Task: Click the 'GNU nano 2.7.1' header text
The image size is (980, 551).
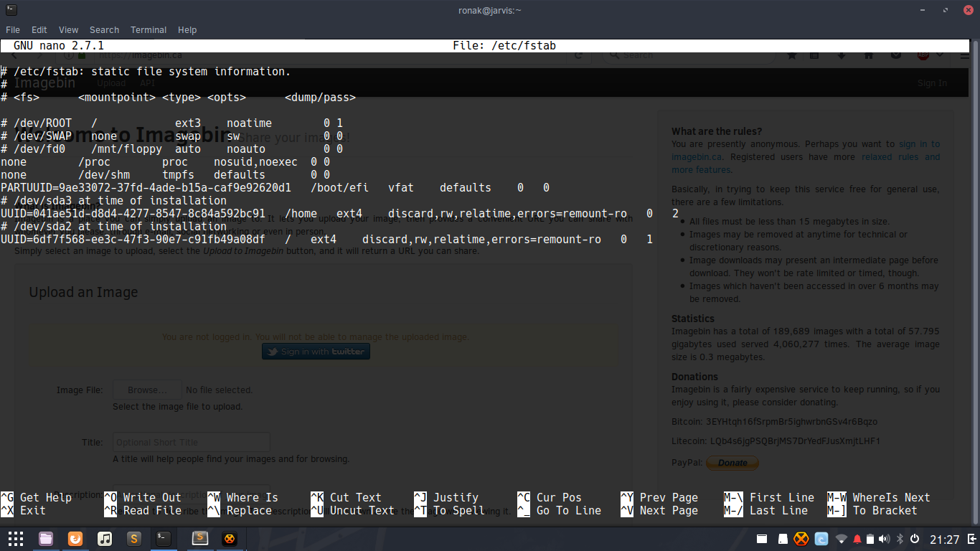Action: tap(59, 46)
